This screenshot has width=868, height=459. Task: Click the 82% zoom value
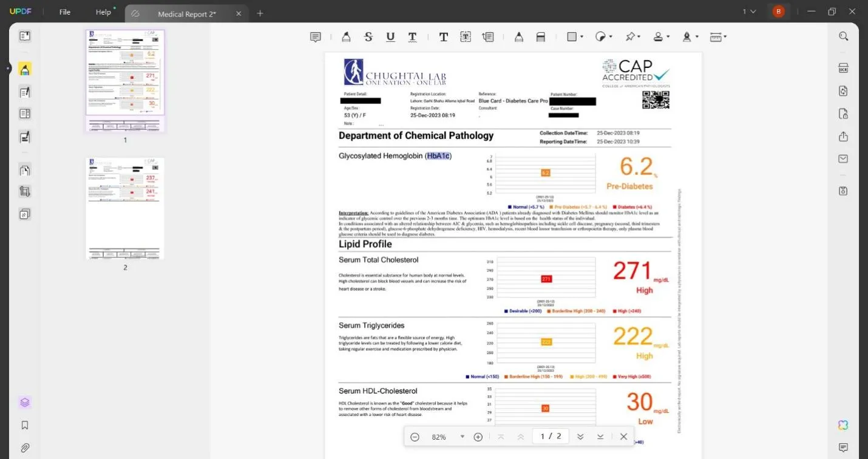[x=439, y=437]
